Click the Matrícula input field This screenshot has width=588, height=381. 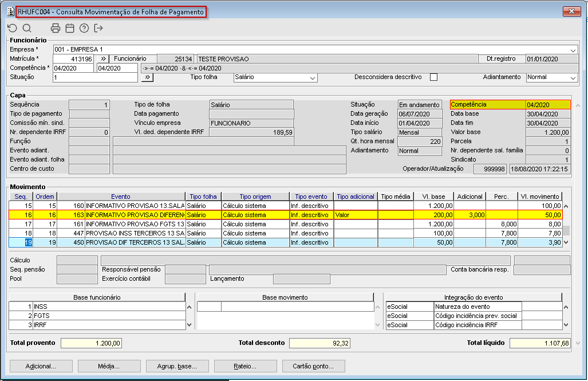pos(73,59)
